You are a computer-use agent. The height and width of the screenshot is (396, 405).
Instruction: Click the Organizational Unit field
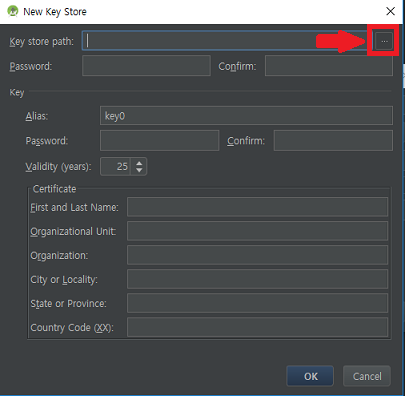[257, 231]
